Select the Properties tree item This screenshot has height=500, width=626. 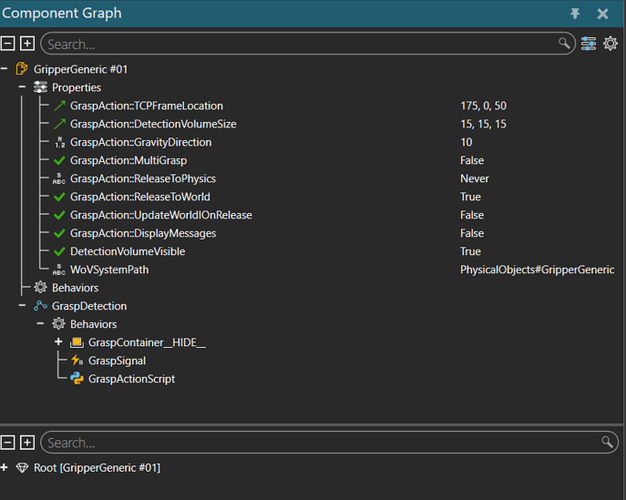pyautogui.click(x=77, y=87)
